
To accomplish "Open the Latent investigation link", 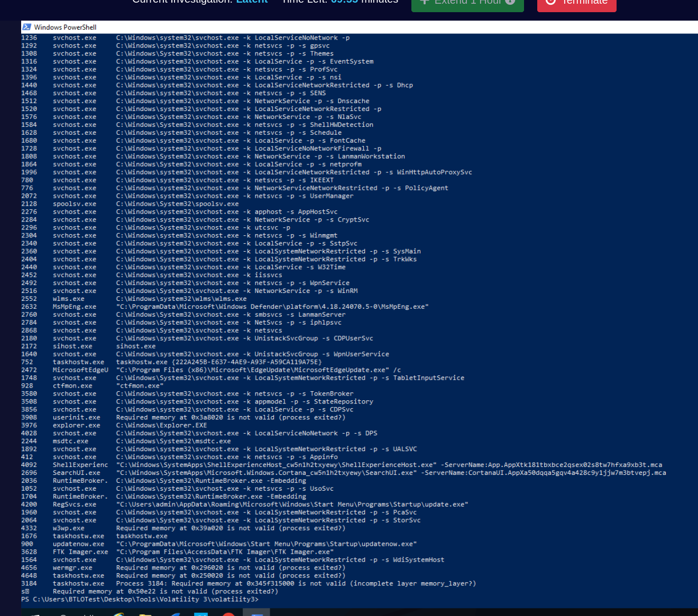I will click(x=252, y=2).
